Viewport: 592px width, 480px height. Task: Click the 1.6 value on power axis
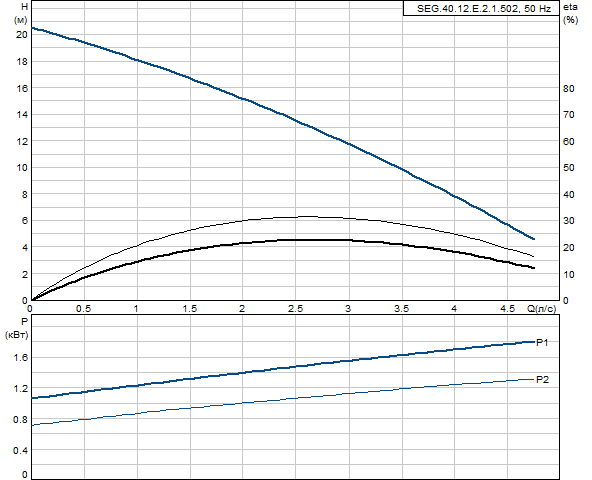click(x=21, y=358)
